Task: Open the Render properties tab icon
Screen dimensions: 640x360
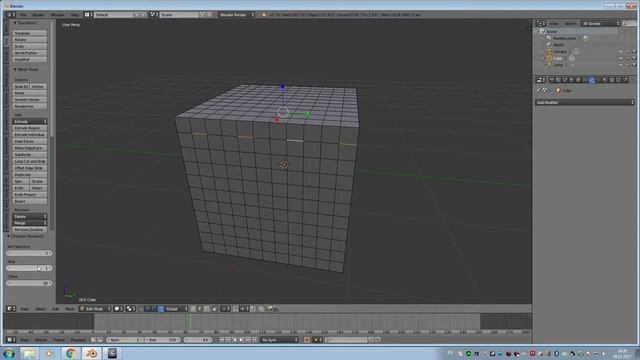Action: click(x=551, y=80)
